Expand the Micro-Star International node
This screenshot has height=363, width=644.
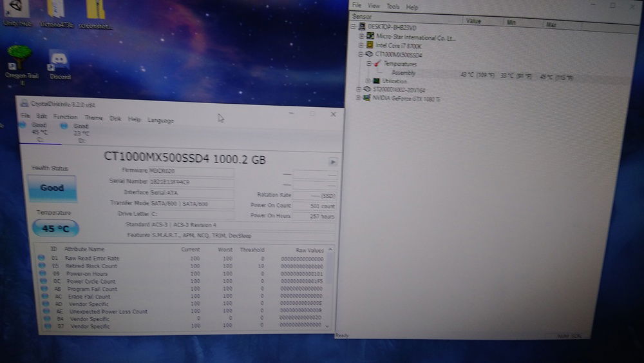point(361,35)
